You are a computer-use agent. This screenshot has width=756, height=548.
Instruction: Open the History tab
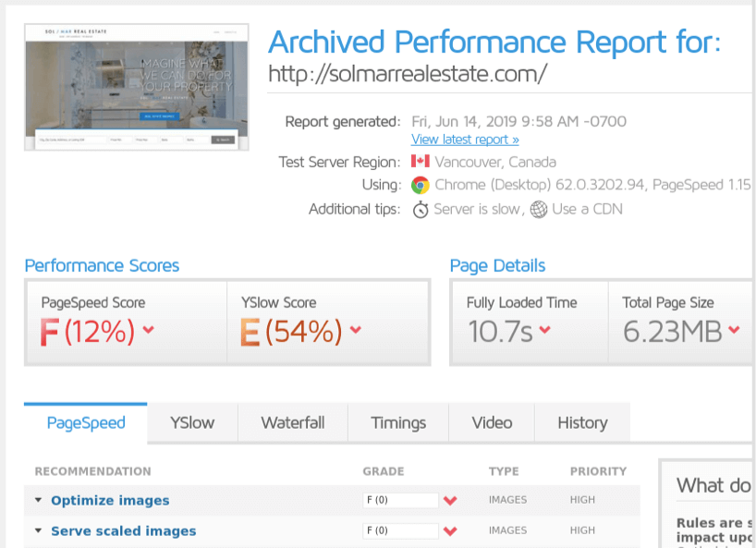click(x=582, y=422)
